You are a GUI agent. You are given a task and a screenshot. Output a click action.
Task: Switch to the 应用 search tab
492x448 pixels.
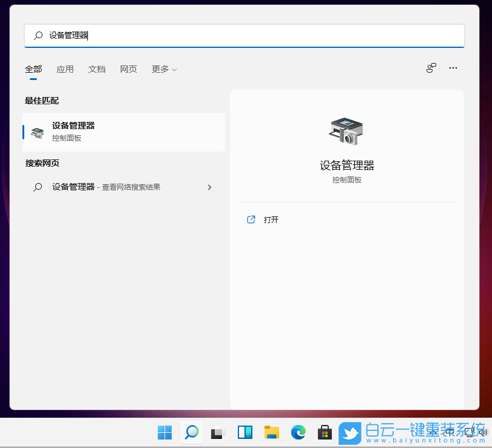pos(65,69)
